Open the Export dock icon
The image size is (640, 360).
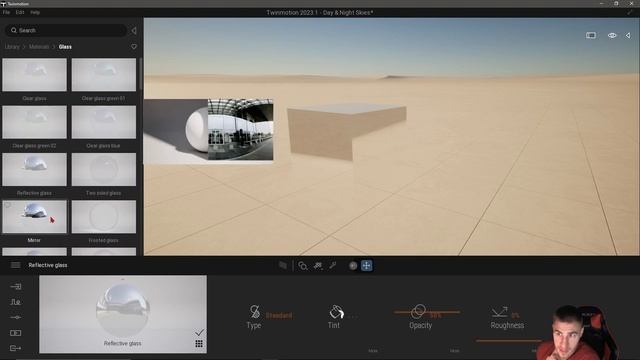[x=16, y=348]
